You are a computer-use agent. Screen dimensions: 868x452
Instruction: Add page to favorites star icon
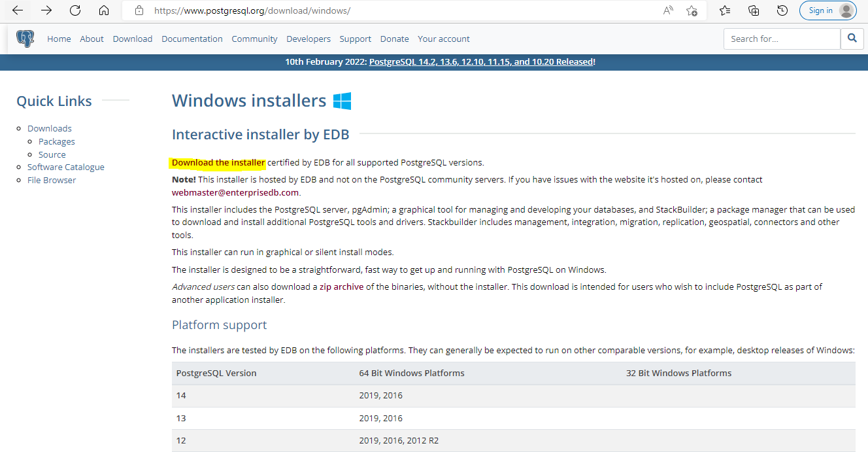pyautogui.click(x=692, y=10)
